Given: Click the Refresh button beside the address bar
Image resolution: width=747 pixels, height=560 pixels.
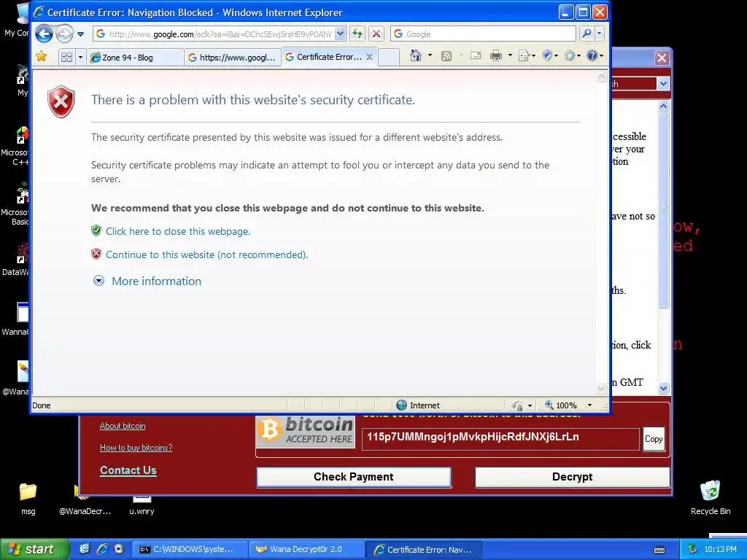Looking at the screenshot, I should point(357,34).
